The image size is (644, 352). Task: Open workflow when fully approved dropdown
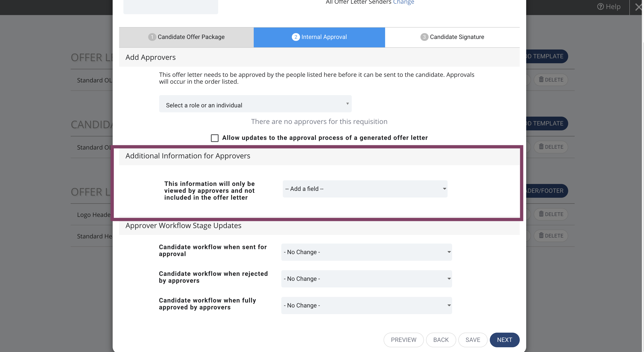click(367, 306)
